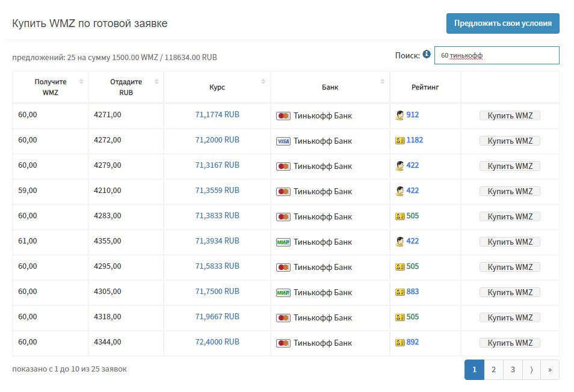This screenshot has width=574, height=392.
Task: Buy WMZ at rate 72,4000 RUB
Action: 510,343
